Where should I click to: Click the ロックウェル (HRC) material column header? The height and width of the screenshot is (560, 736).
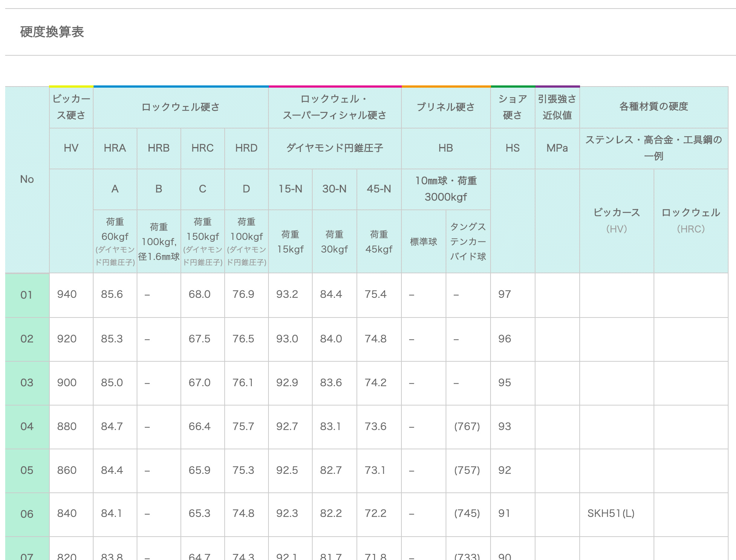coord(691,221)
